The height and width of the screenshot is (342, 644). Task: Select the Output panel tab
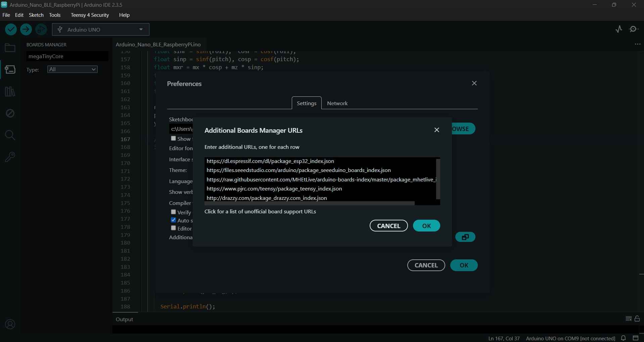(x=125, y=319)
